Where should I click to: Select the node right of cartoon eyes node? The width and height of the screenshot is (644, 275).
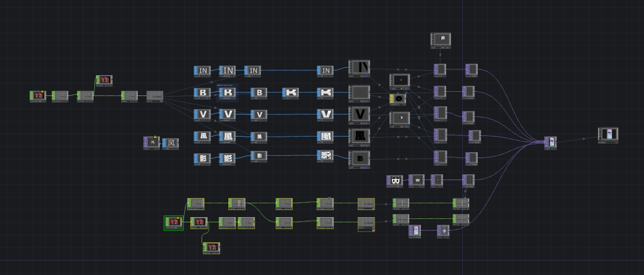tap(416, 181)
